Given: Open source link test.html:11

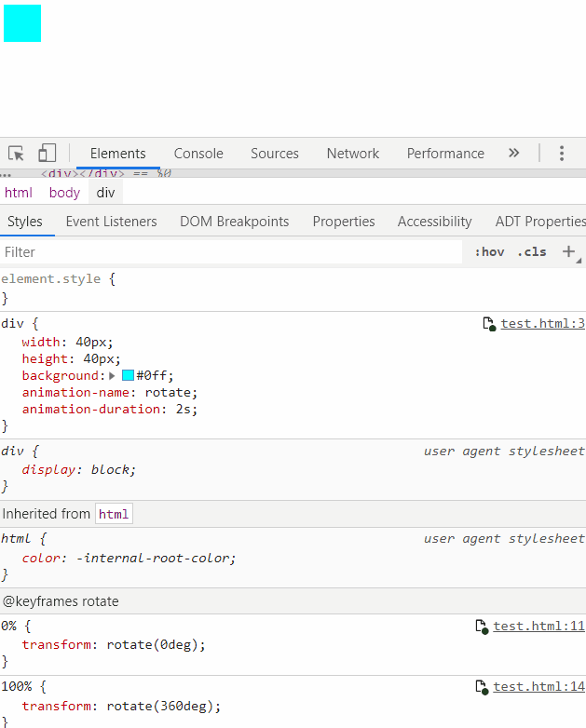Looking at the screenshot, I should click(539, 627).
